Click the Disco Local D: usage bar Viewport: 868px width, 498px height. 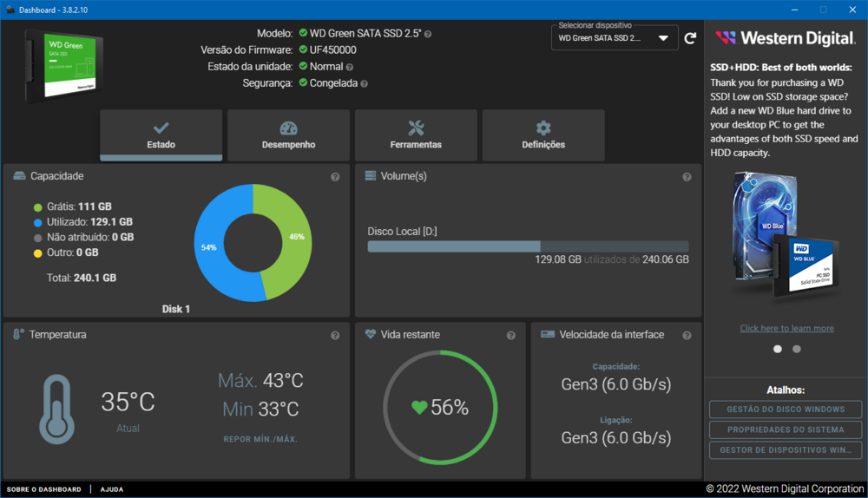point(528,246)
